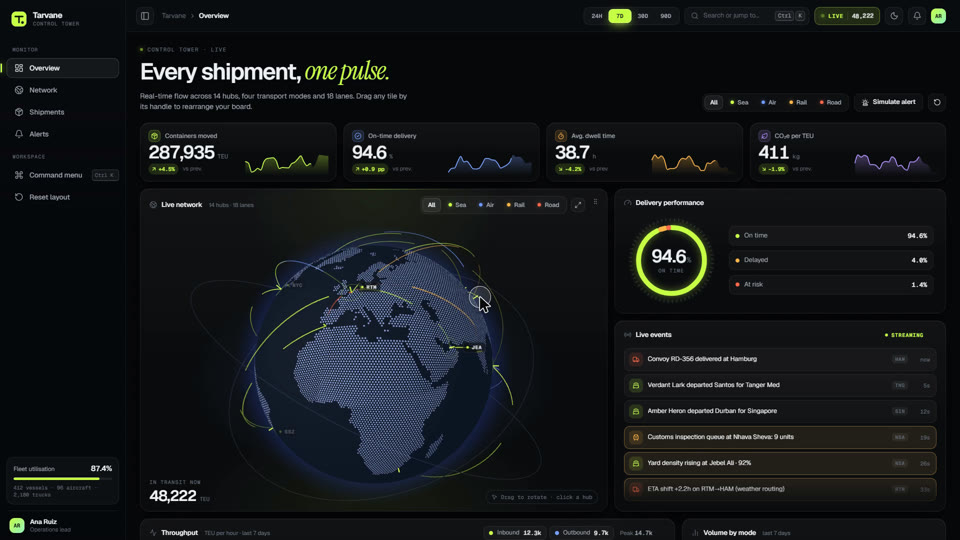The image size is (960, 540).
Task: Filter header by Rail mode
Action: [x=798, y=102]
